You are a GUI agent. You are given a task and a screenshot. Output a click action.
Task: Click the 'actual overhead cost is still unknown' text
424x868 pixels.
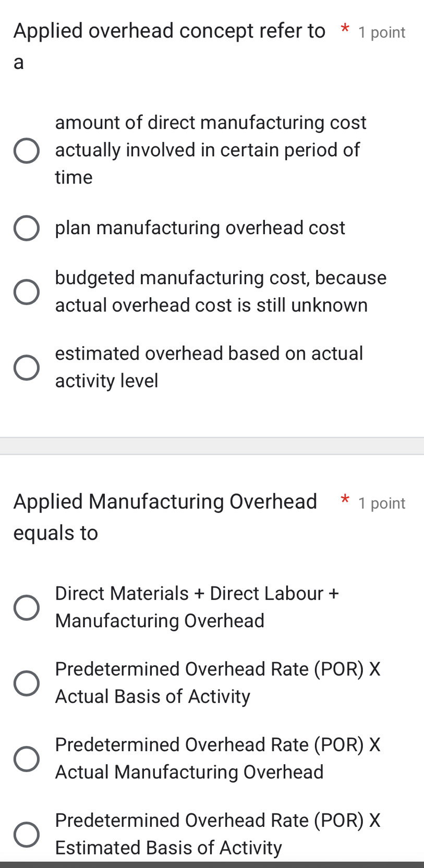tap(211, 305)
